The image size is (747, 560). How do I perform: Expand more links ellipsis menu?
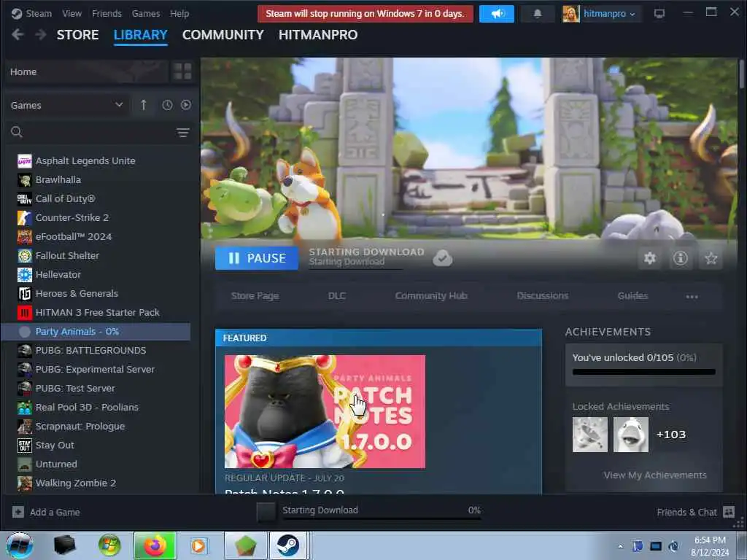click(x=692, y=296)
